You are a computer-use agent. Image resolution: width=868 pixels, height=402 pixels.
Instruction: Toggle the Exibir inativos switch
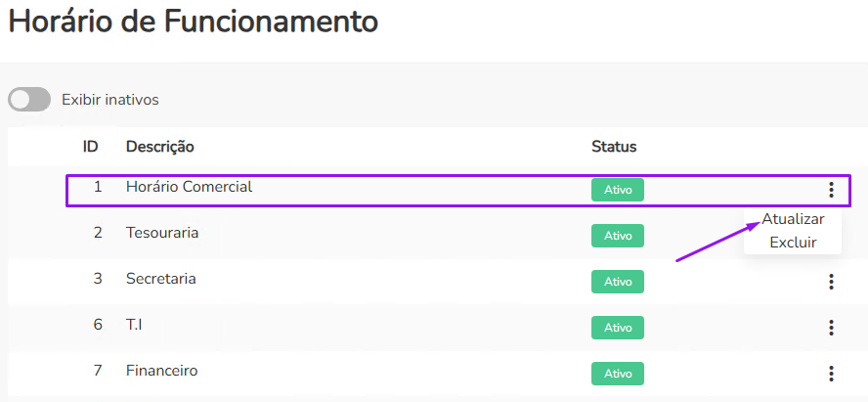(x=29, y=100)
